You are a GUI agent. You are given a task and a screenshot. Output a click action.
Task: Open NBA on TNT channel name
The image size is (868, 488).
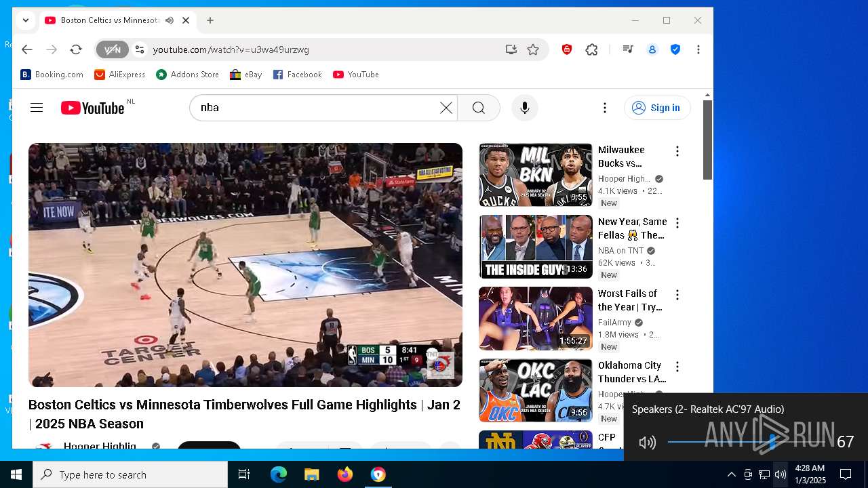tap(620, 251)
